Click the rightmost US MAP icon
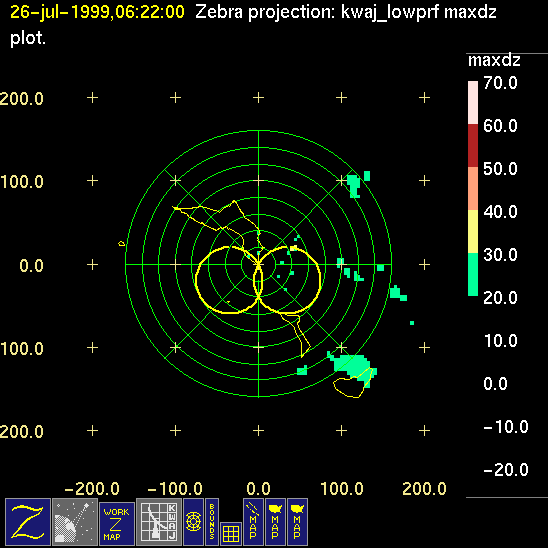The image size is (548, 548). [297, 522]
